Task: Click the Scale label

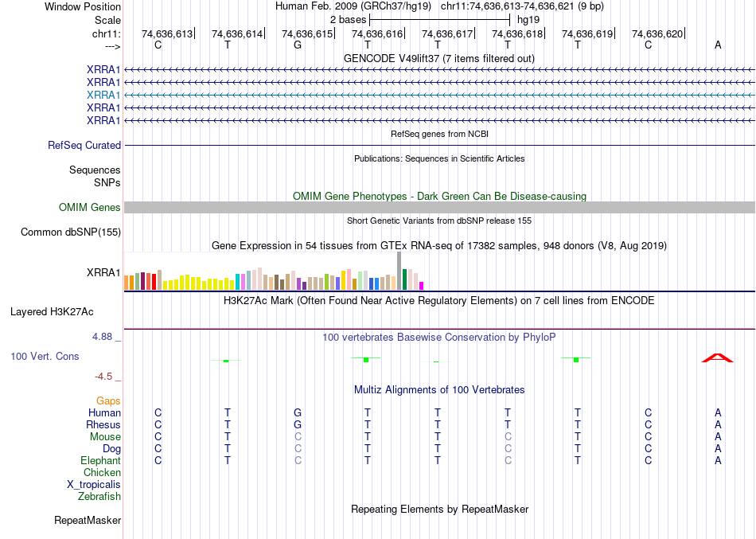Action: (x=107, y=20)
